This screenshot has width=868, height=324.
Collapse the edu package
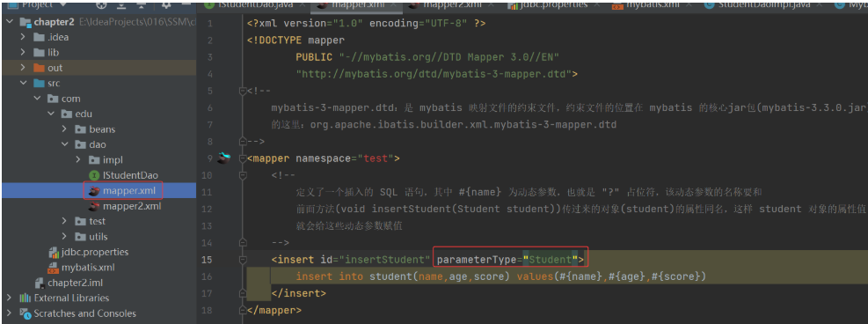click(51, 114)
